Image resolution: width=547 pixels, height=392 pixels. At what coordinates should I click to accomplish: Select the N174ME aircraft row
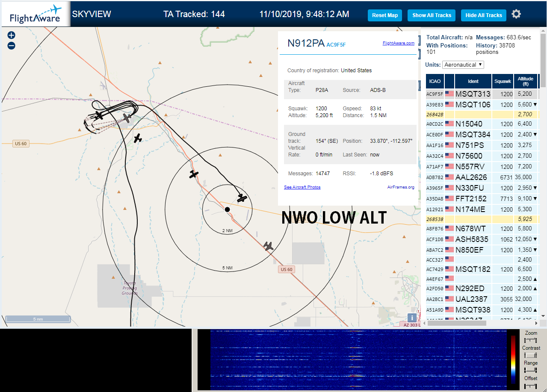pos(482,209)
